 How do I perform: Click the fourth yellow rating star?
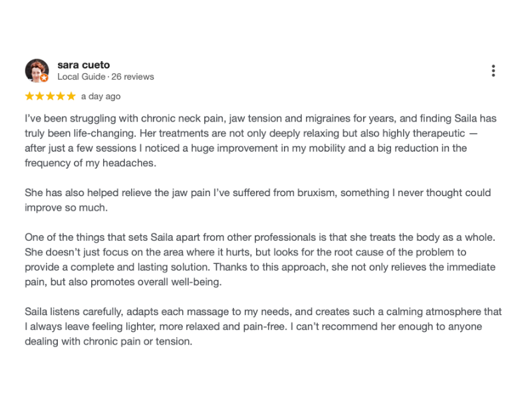[x=61, y=96]
